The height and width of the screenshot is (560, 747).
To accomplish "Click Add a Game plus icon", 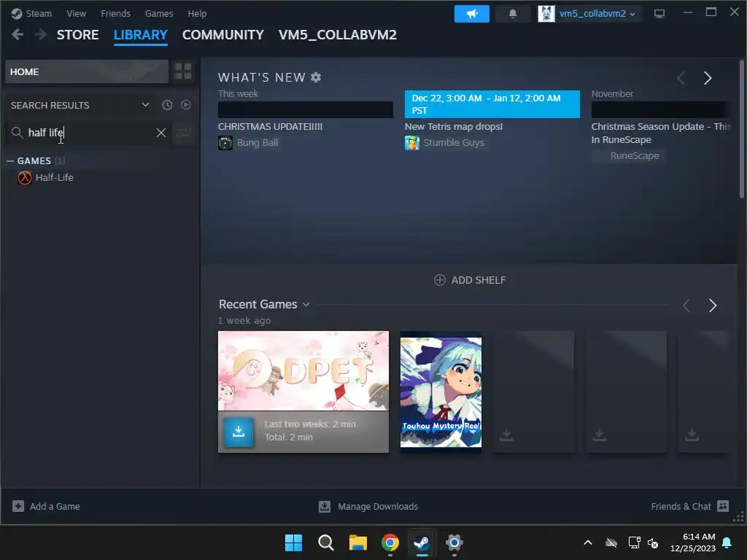I will tap(18, 506).
